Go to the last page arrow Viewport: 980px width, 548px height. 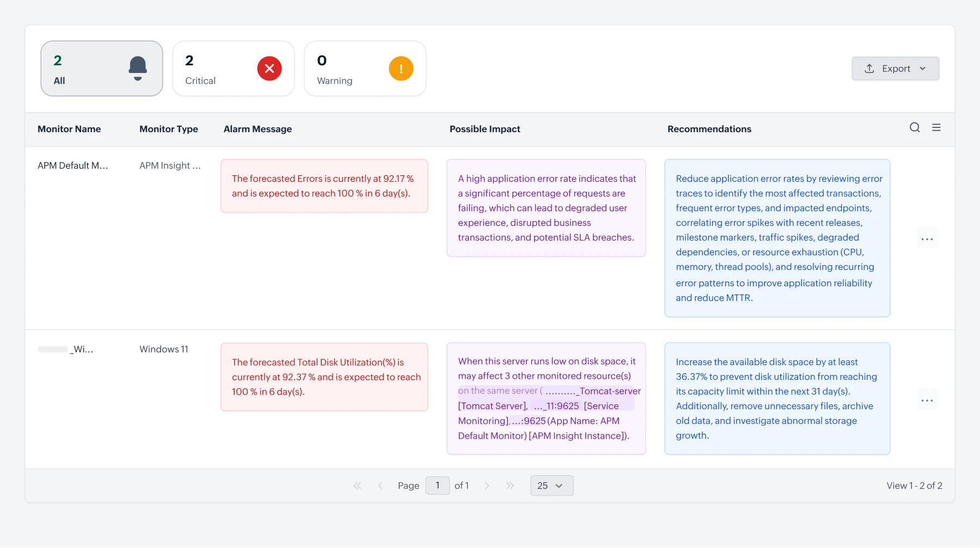click(510, 485)
